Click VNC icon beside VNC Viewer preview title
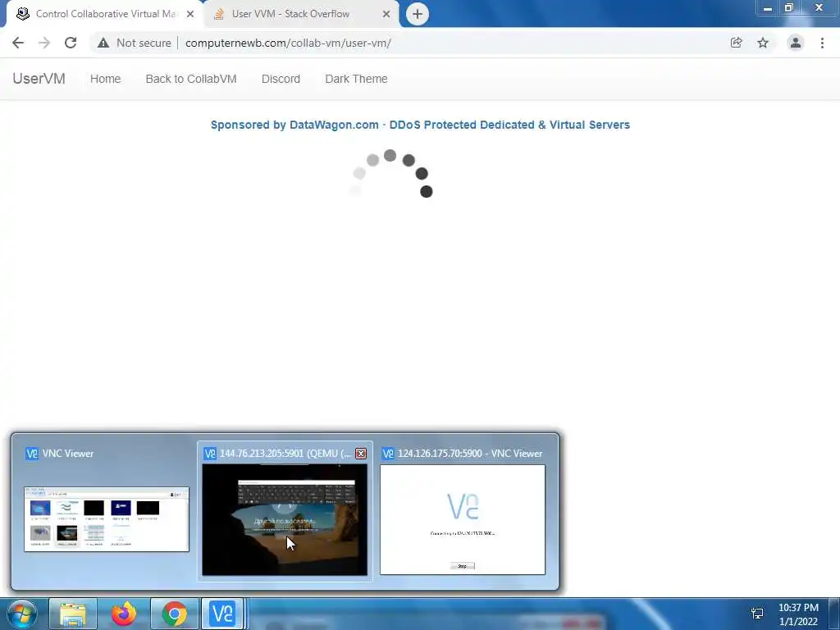 [x=32, y=454]
